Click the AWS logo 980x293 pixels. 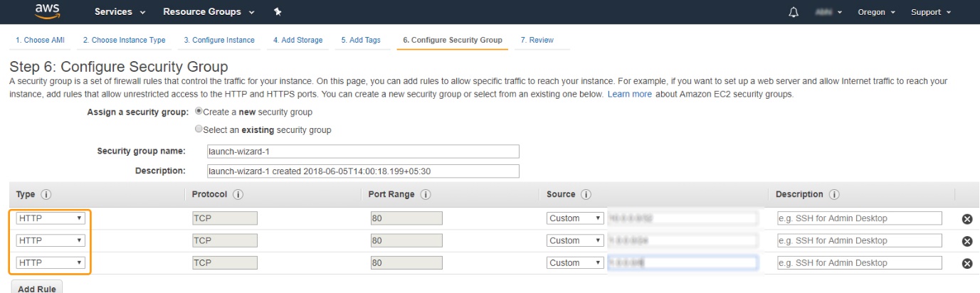click(x=47, y=11)
